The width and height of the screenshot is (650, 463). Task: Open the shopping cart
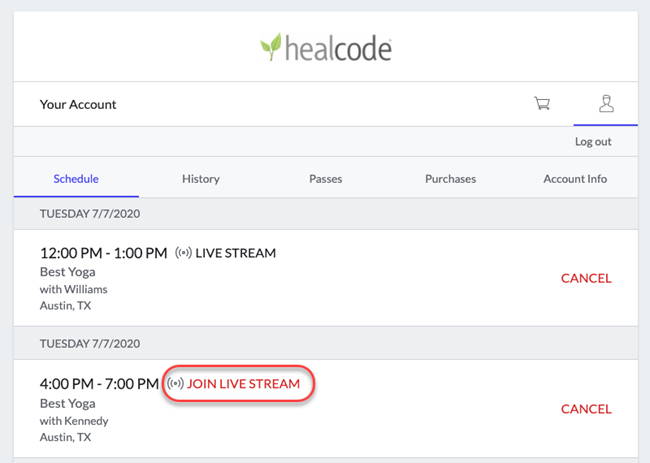coord(542,103)
